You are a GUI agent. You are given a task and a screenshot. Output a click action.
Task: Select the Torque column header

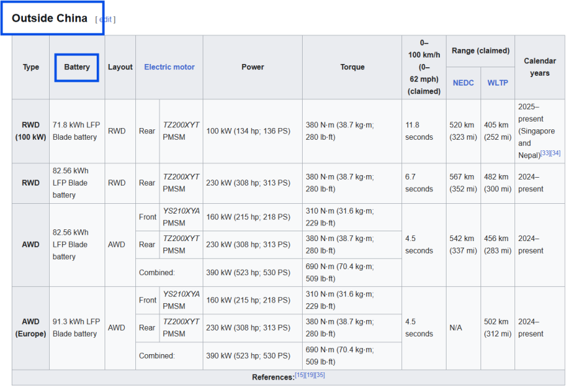tap(352, 67)
